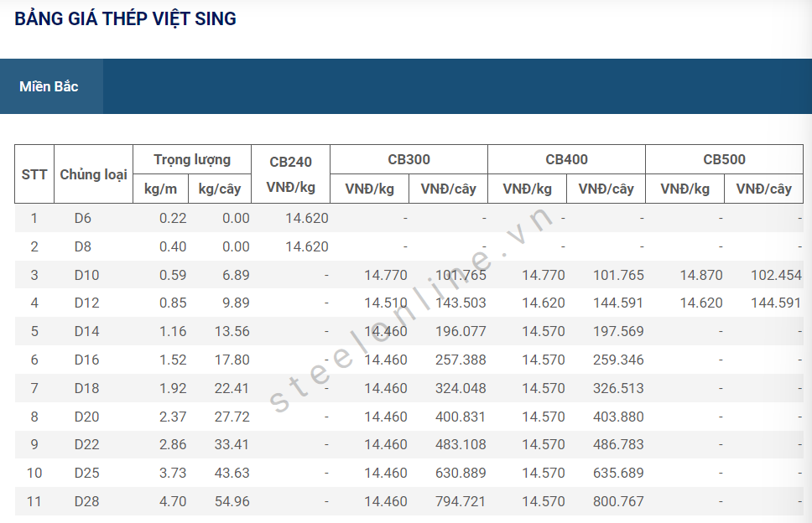The height and width of the screenshot is (523, 812).
Task: Click the 13.56 kg/cây value
Action: click(x=232, y=332)
